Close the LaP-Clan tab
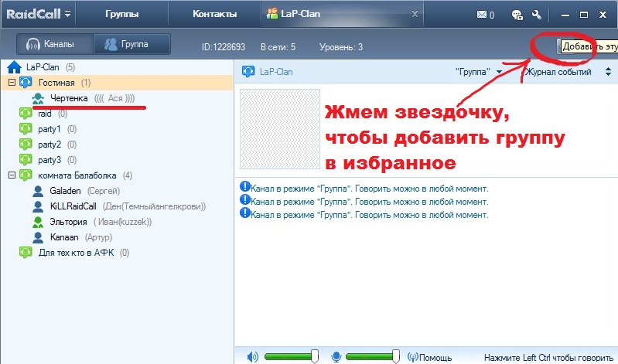Image resolution: width=618 pixels, height=364 pixels. pyautogui.click(x=416, y=14)
